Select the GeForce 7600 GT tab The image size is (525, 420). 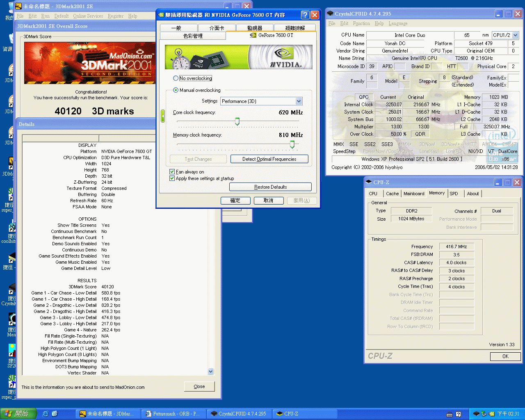click(271, 35)
